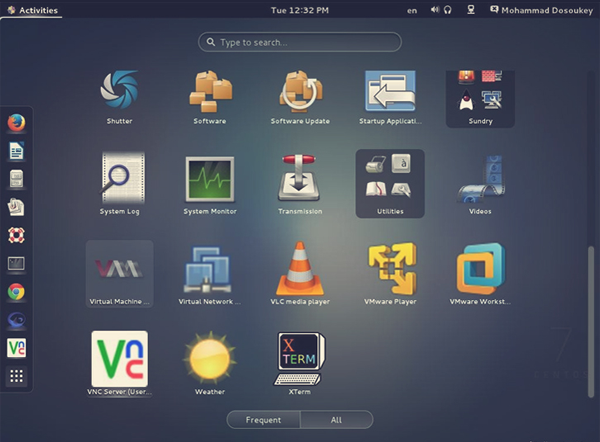This screenshot has height=442, width=600.
Task: Switch to the All apps view
Action: pyautogui.click(x=336, y=420)
